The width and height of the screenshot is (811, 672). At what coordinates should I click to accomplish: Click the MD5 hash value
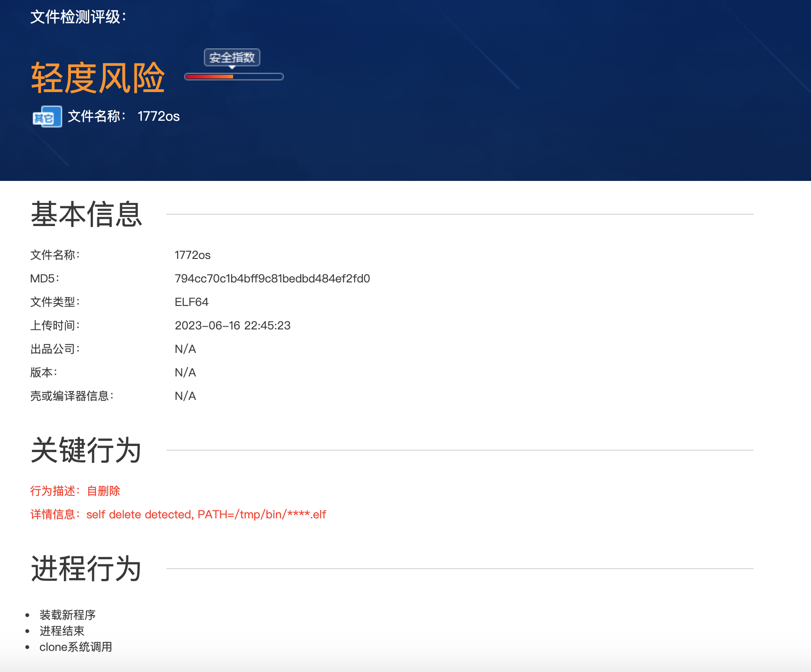272,279
